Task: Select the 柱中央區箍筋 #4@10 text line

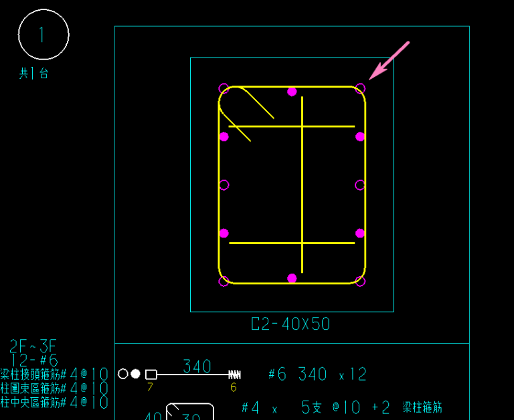Action: click(x=54, y=403)
